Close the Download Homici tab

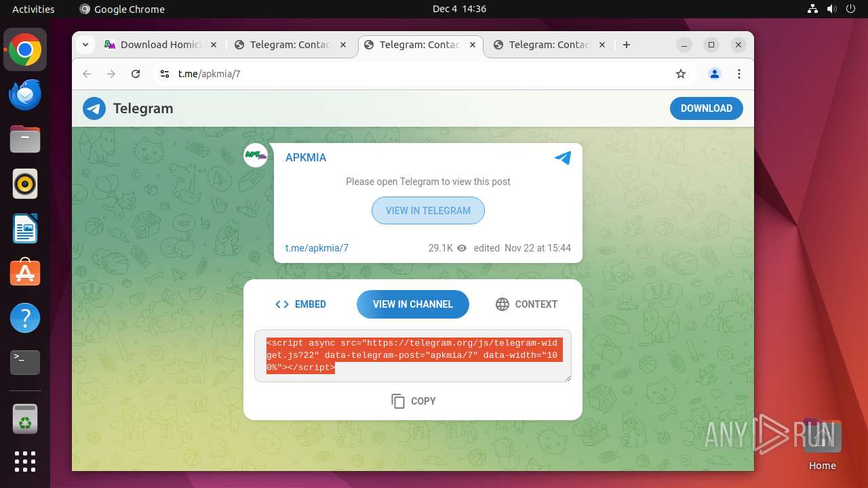click(214, 45)
